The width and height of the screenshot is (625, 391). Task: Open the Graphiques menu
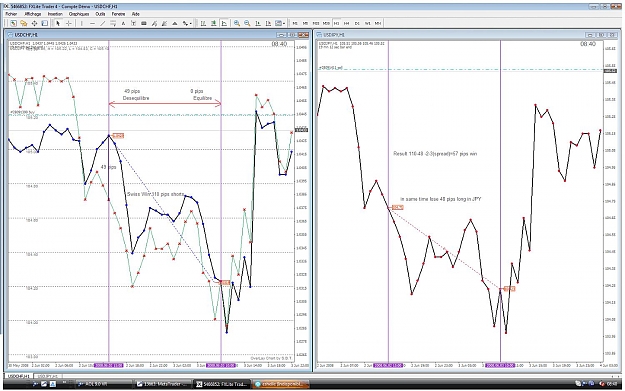point(79,14)
